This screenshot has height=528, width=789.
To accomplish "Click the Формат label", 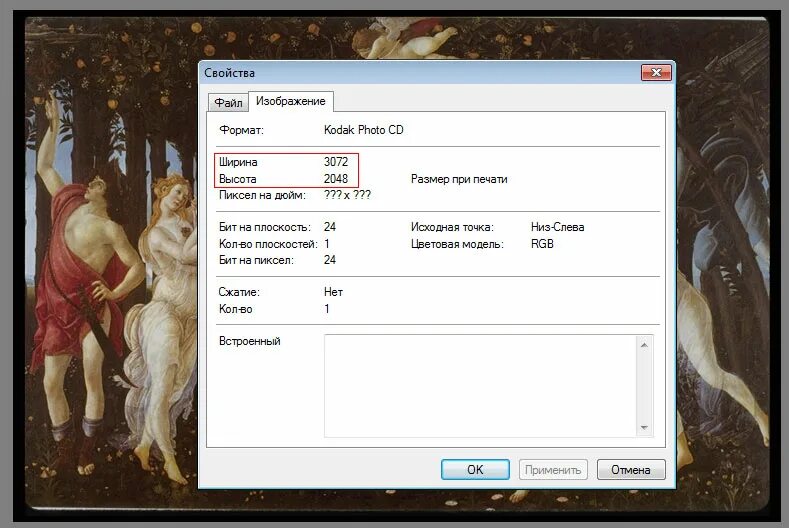I will tap(241, 130).
